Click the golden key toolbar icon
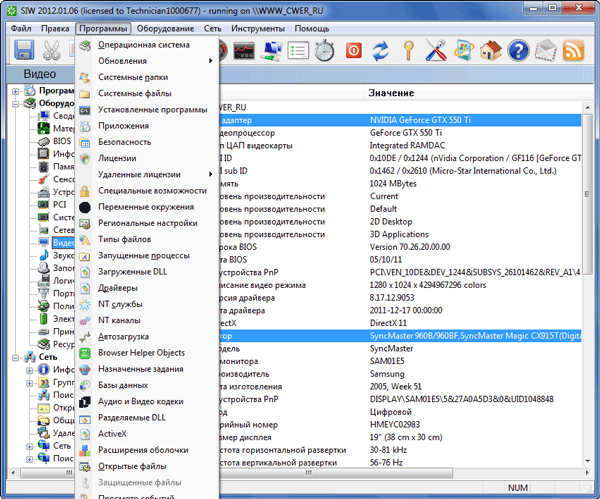This screenshot has width=600, height=499. click(x=408, y=49)
